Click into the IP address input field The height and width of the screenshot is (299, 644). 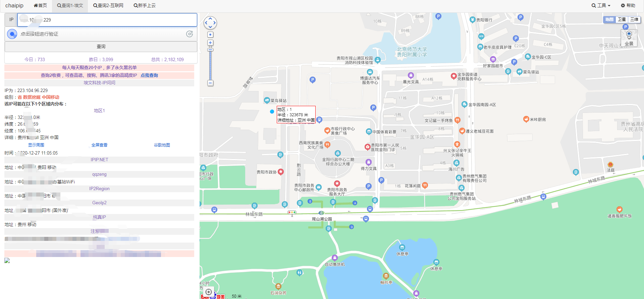[x=107, y=20]
